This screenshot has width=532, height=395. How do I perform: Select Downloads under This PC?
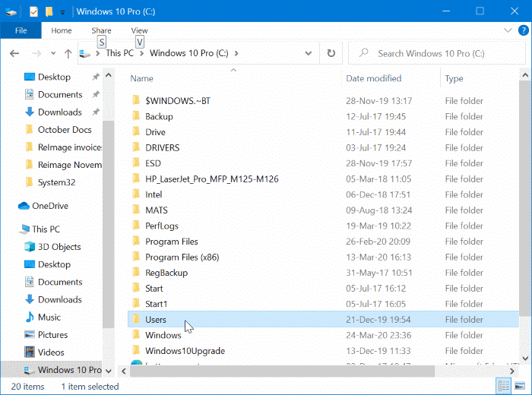pos(60,300)
